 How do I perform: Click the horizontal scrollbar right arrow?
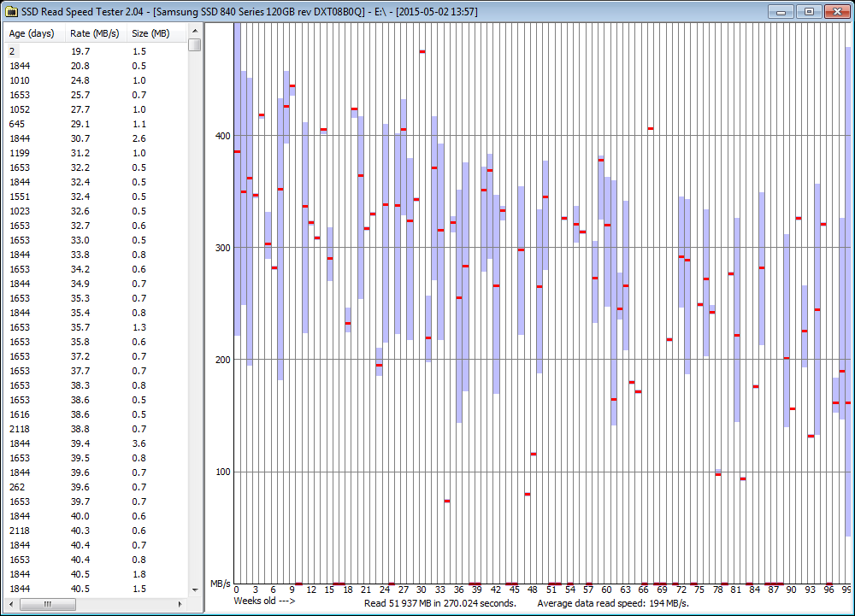(x=180, y=605)
